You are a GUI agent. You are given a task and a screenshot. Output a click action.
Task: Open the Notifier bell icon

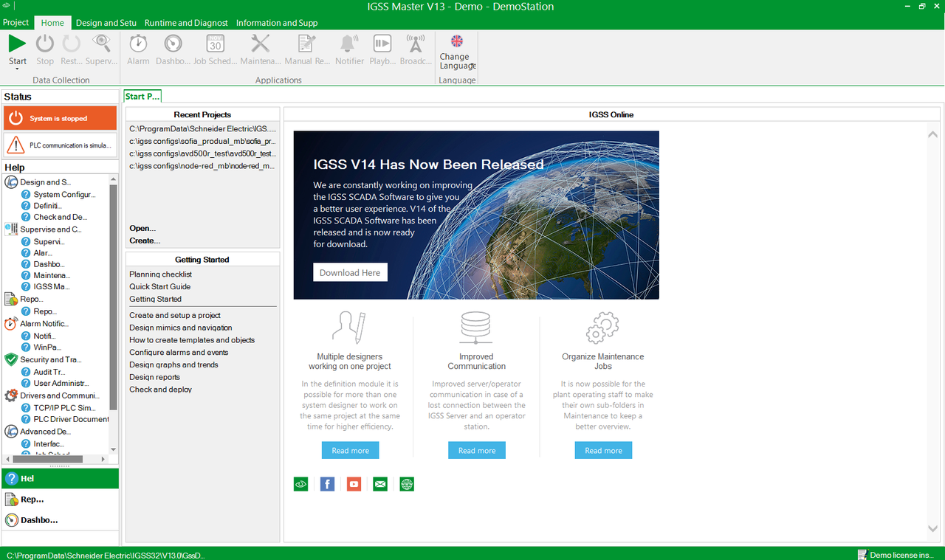(x=349, y=44)
